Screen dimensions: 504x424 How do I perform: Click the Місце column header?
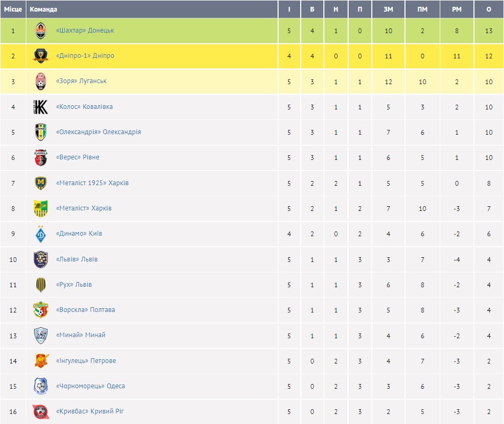pos(13,9)
